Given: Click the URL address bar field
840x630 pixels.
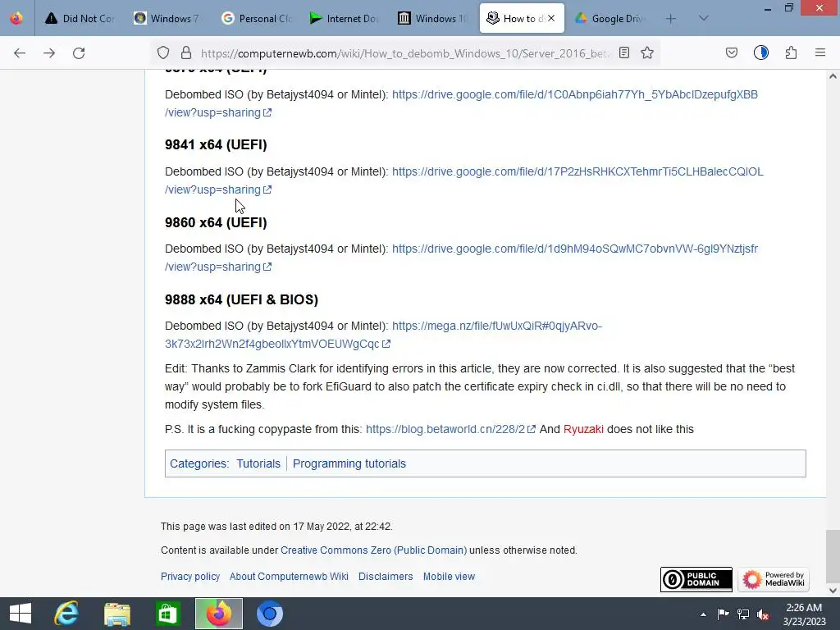Looking at the screenshot, I should [404, 53].
